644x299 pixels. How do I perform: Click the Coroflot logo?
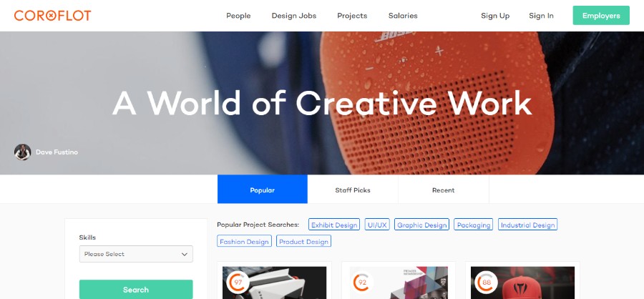(52, 16)
